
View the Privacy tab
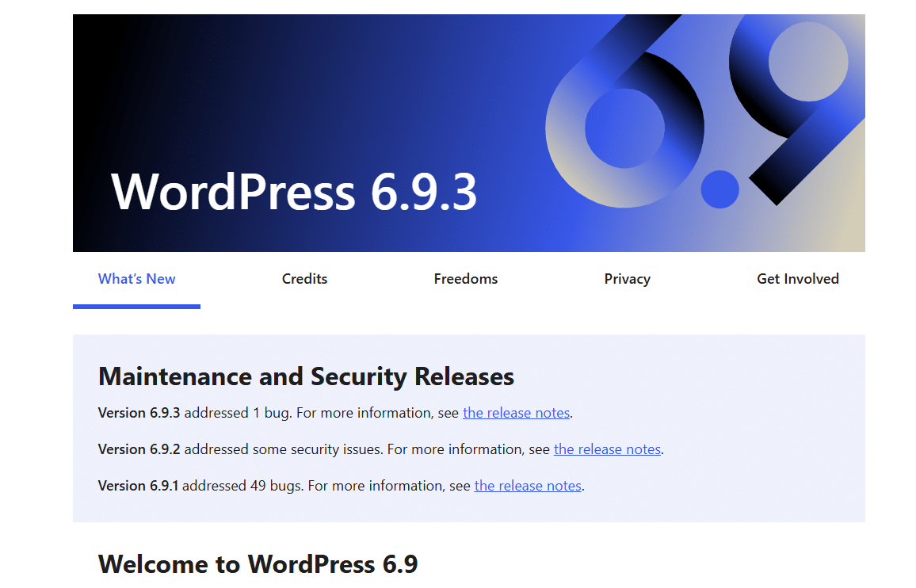pos(627,278)
